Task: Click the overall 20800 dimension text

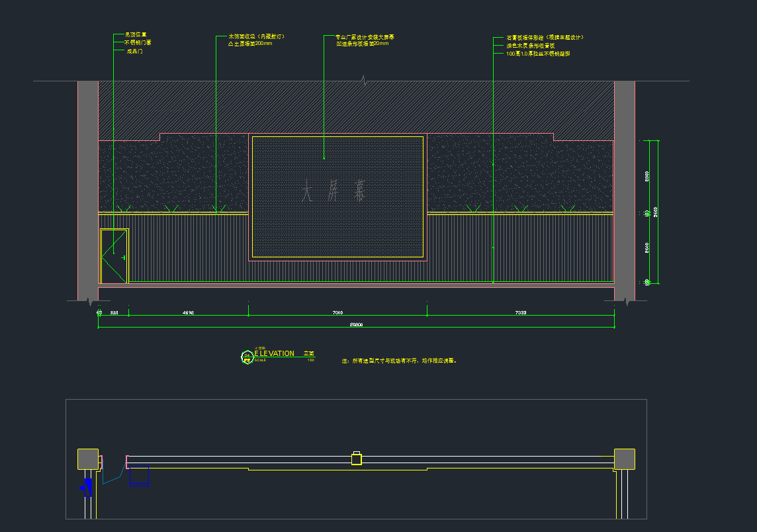Action: tap(356, 325)
